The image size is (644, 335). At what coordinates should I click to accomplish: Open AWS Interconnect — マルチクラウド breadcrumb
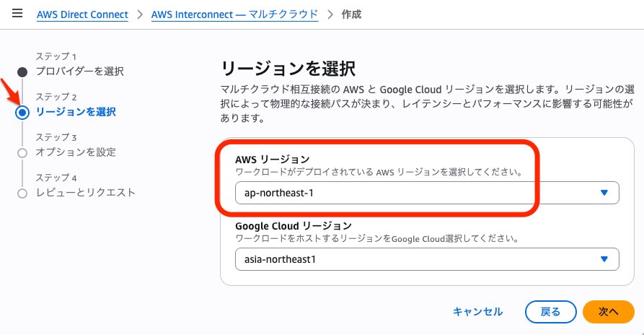[x=234, y=14]
